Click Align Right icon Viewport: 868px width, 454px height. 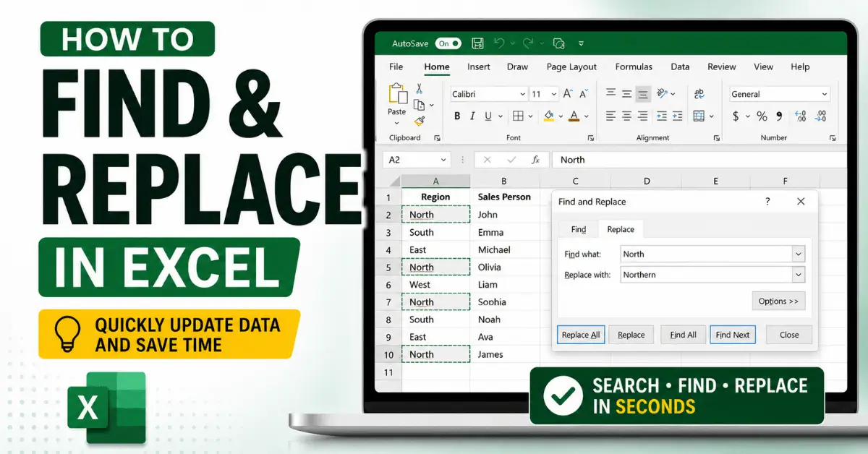642,116
